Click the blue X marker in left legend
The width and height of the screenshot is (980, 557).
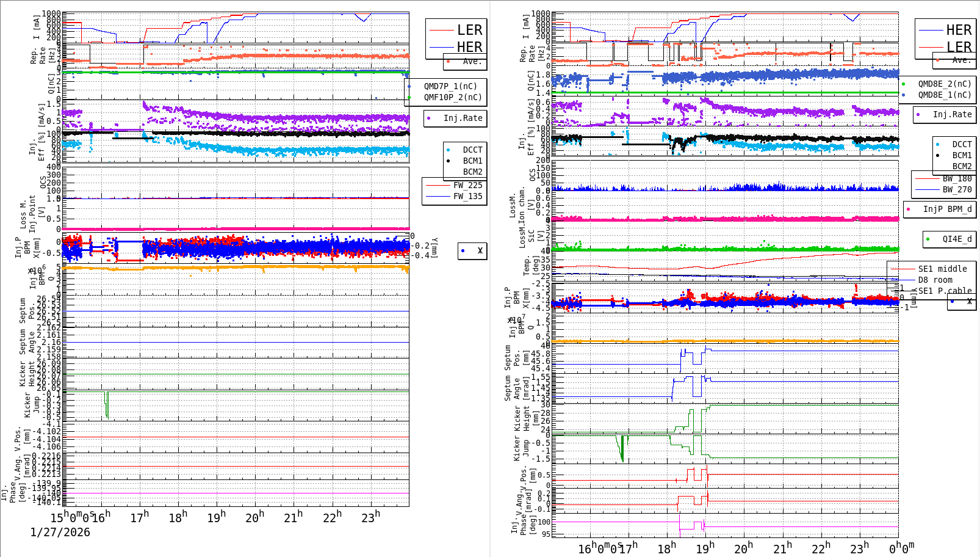click(463, 250)
